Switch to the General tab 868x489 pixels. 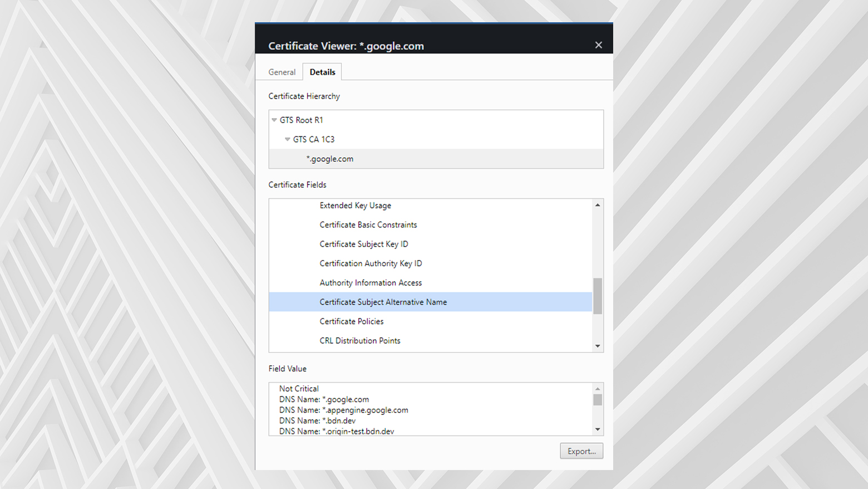282,72
